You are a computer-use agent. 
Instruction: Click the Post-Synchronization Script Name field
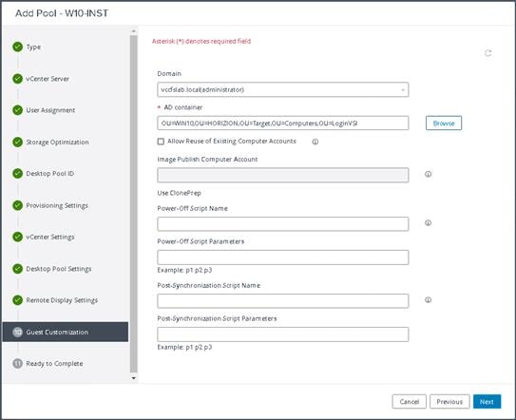coord(282,301)
